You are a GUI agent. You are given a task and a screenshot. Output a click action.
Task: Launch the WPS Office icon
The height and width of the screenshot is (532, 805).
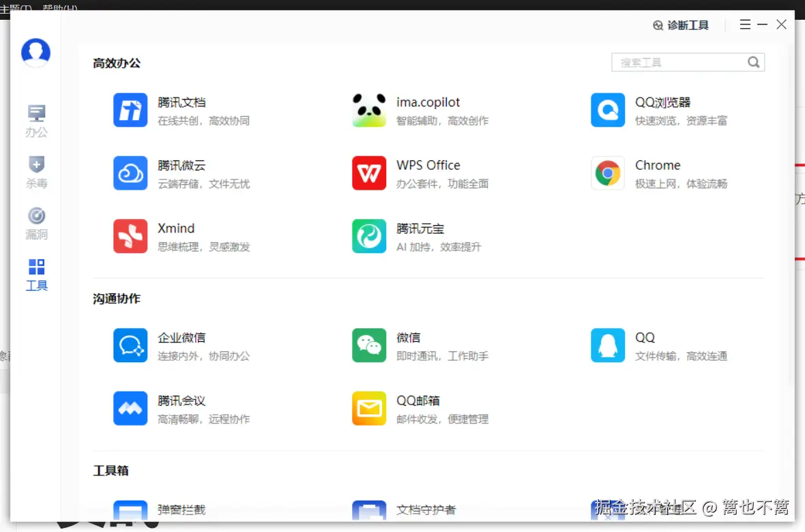pos(369,173)
